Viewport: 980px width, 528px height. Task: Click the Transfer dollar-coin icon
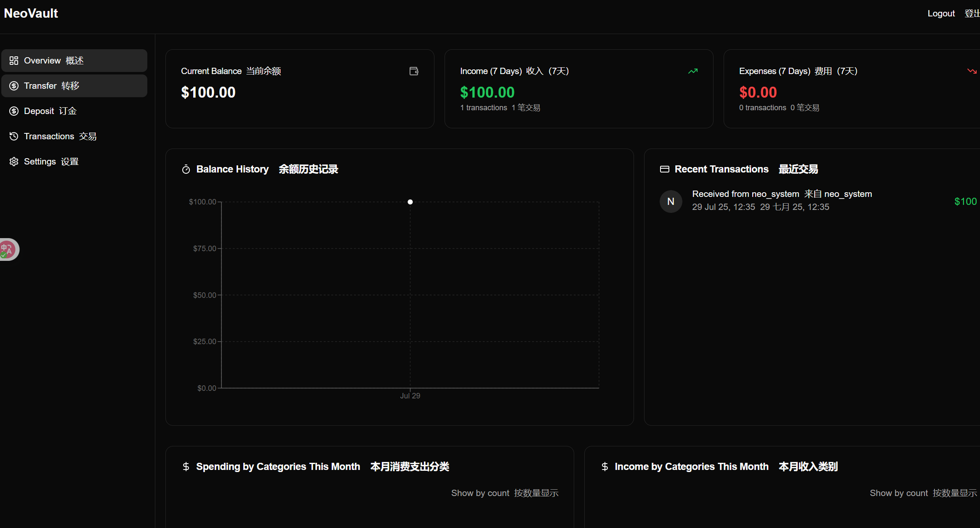(14, 86)
